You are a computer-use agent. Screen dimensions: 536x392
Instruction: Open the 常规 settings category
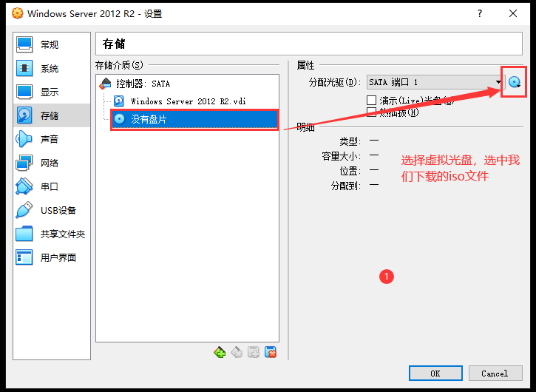(52, 44)
